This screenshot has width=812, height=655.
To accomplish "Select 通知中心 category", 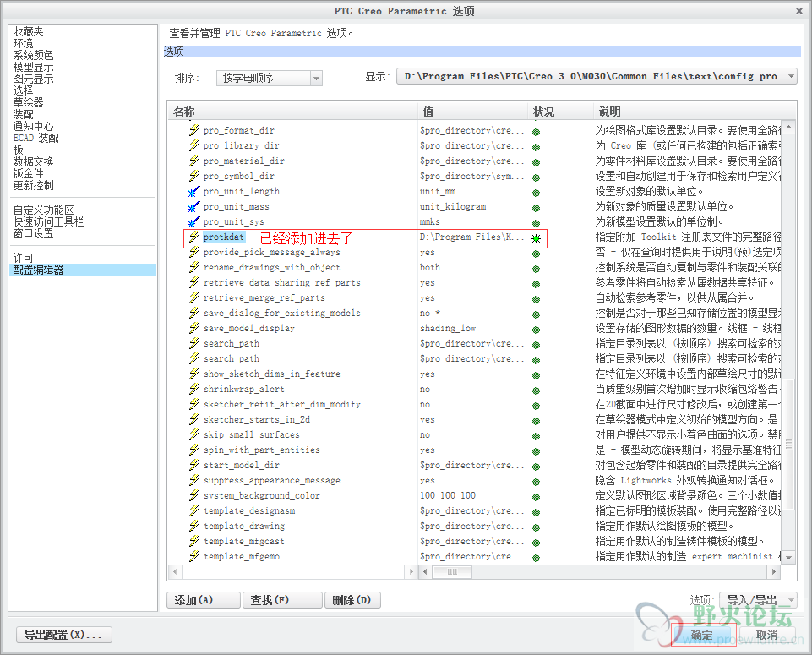I will pos(33,126).
